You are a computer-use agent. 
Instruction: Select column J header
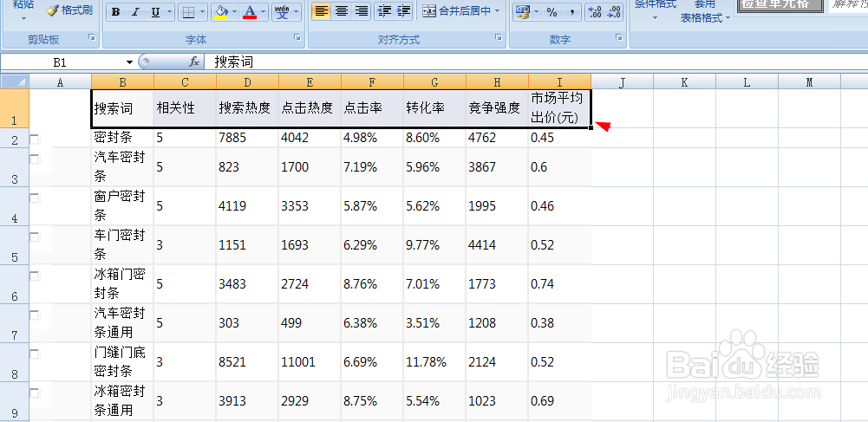point(623,82)
